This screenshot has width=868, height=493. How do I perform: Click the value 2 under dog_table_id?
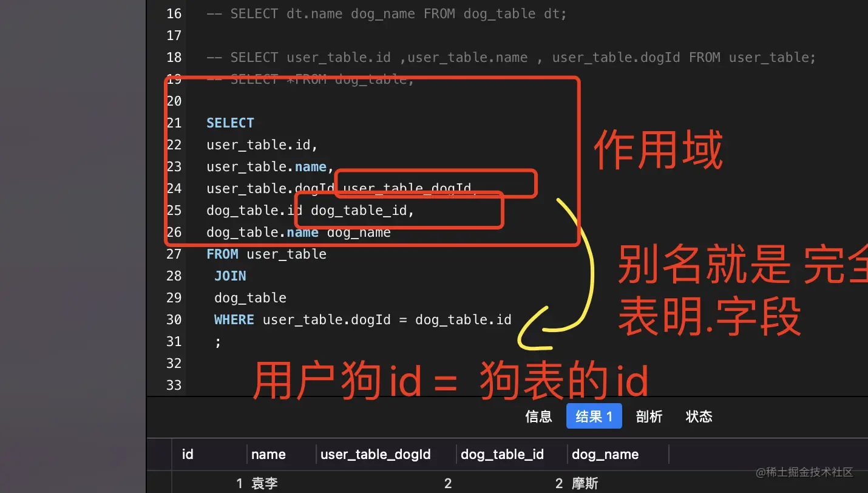tap(559, 483)
